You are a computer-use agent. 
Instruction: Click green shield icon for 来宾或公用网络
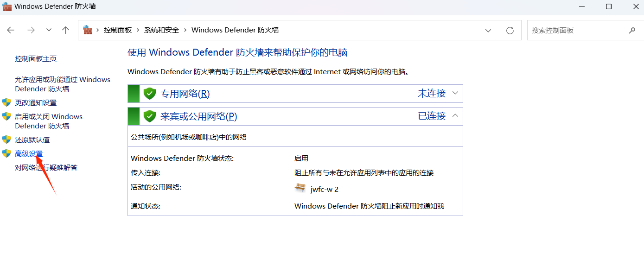pyautogui.click(x=149, y=116)
